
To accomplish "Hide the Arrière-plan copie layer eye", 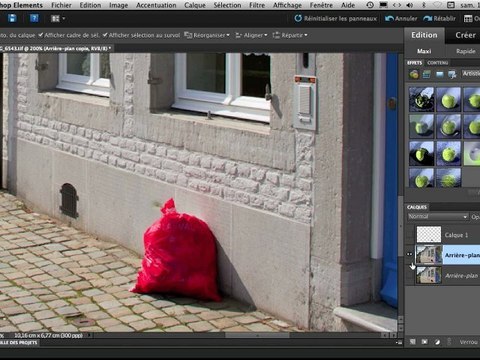I will point(410,255).
